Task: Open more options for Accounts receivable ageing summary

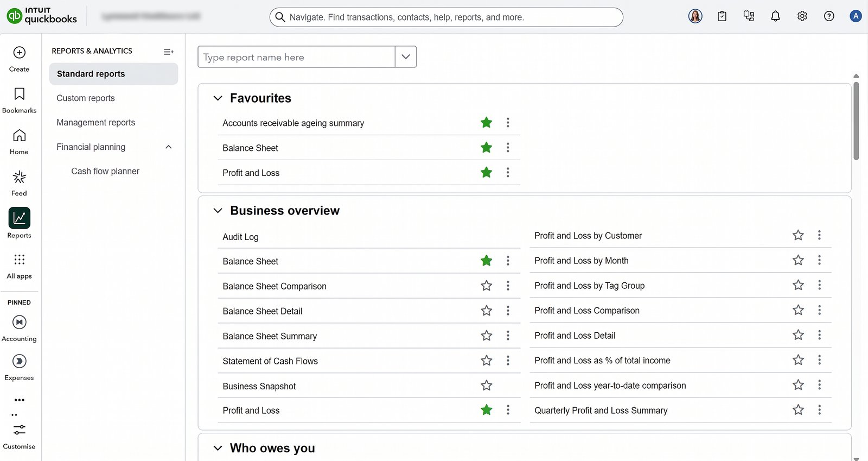Action: (x=508, y=123)
